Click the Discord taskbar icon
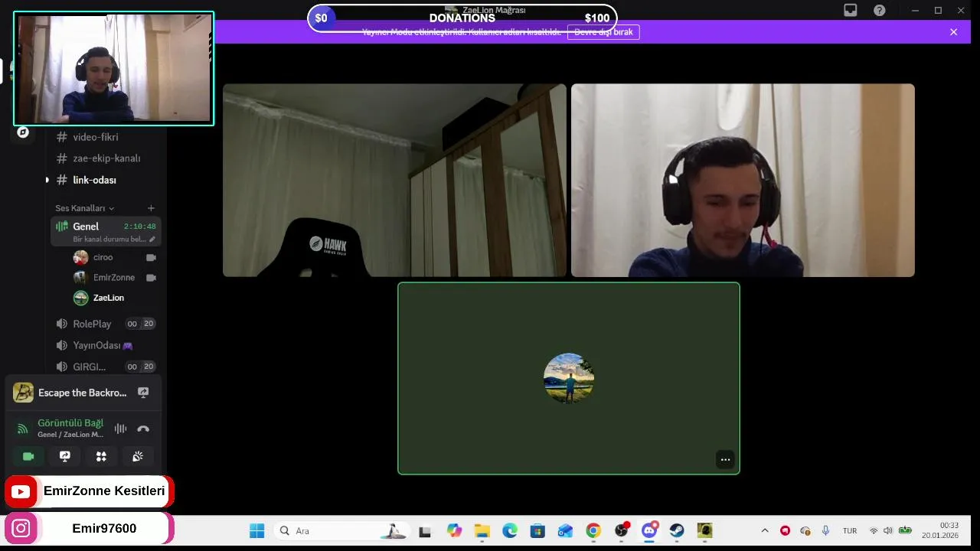 pyautogui.click(x=649, y=530)
